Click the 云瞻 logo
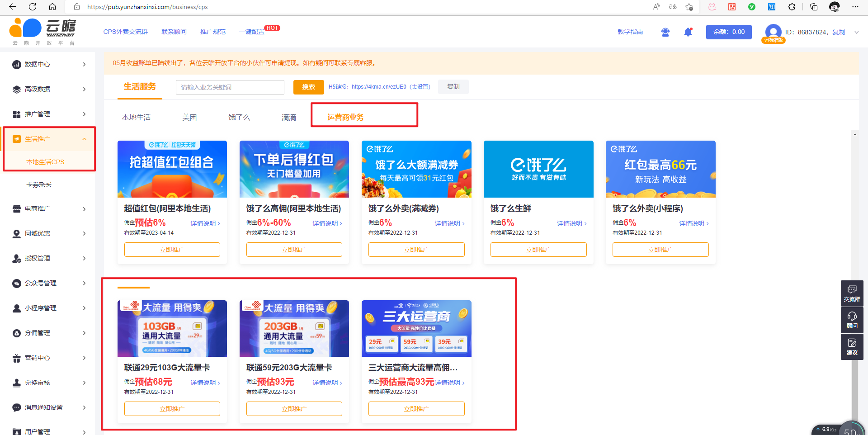Image resolution: width=868 pixels, height=435 pixels. 43,32
